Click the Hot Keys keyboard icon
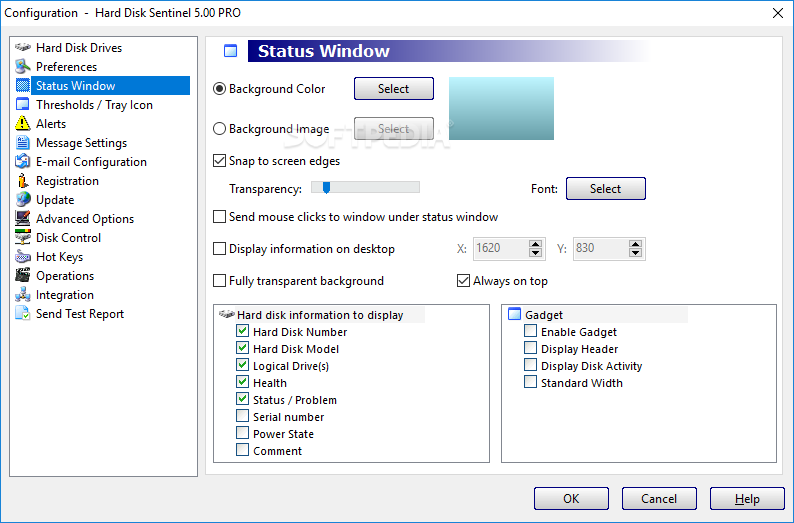 22,257
